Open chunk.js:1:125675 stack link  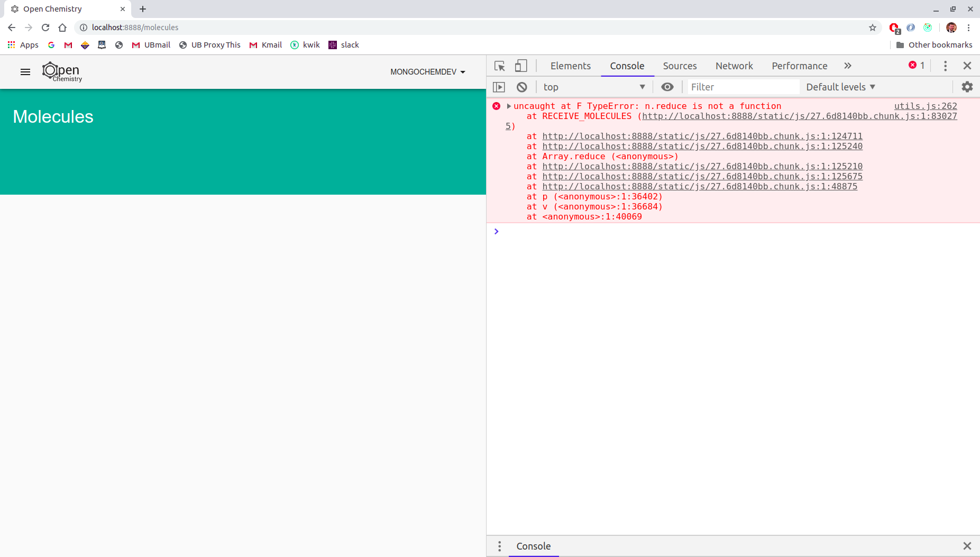click(702, 176)
